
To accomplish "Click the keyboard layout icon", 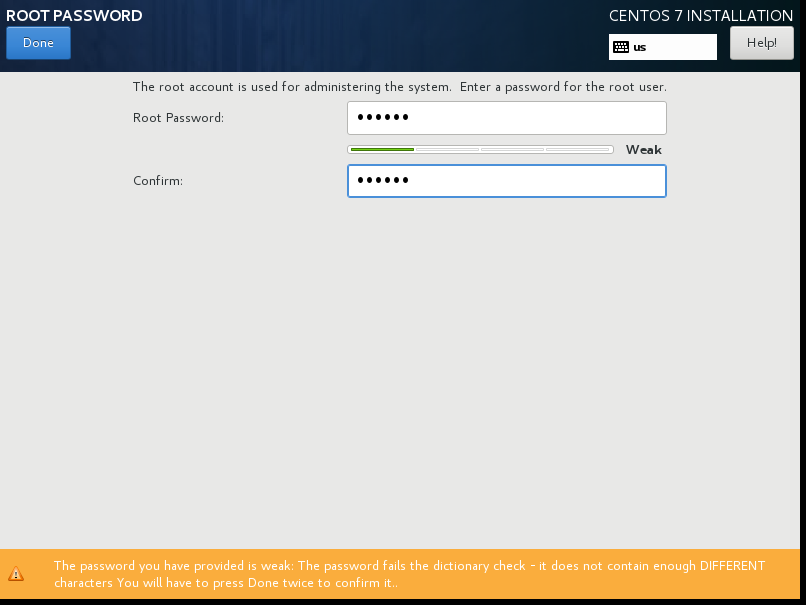I will pos(621,47).
